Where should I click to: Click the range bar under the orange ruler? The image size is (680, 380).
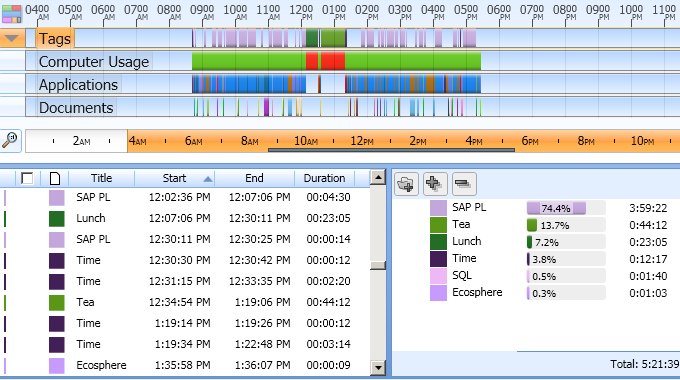click(x=392, y=151)
